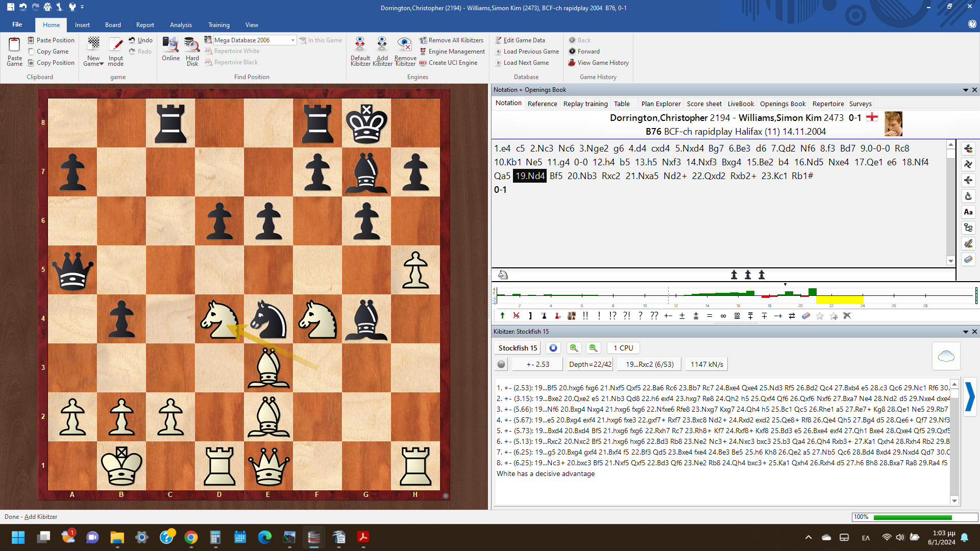This screenshot has width=980, height=551.
Task: Toggle the engine lock round button
Action: [x=501, y=364]
